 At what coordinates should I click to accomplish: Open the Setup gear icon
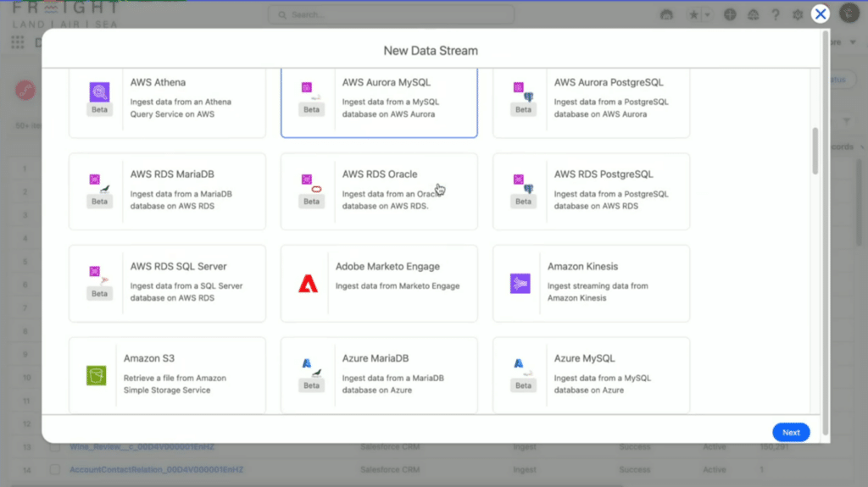pos(797,14)
